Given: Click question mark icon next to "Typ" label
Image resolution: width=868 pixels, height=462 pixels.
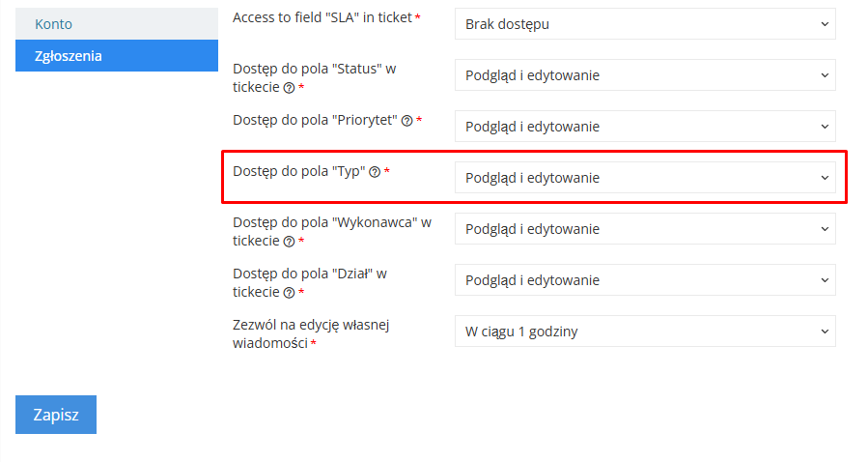Looking at the screenshot, I should click(375, 172).
